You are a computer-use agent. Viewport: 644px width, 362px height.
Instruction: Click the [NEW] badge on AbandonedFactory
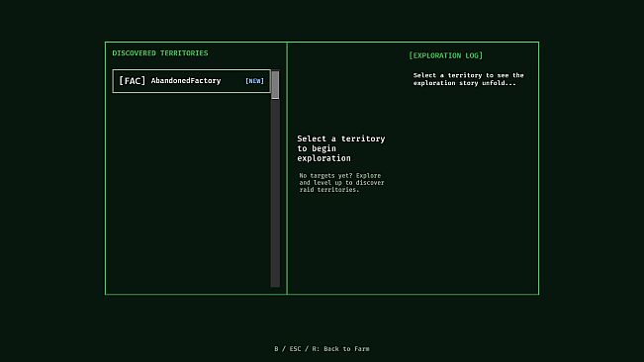click(254, 81)
